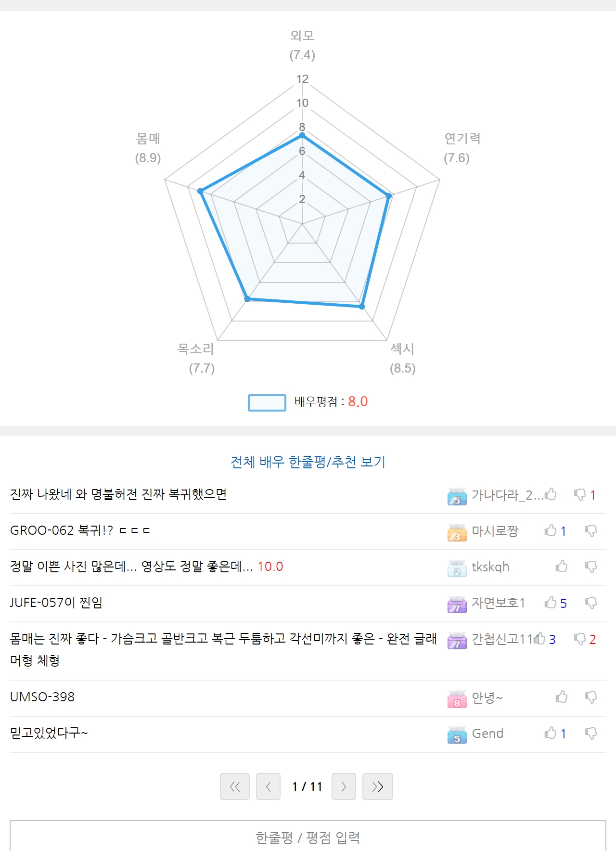Click the 가나다라_2 username
Screen dimensions: 616x851
coord(507,495)
